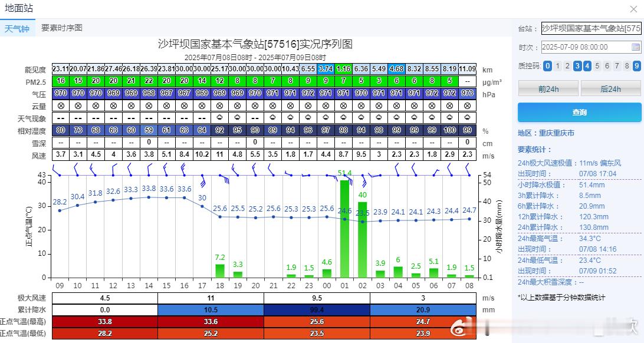Click temperature point label 30.4
644x343 pixels.
78,197
